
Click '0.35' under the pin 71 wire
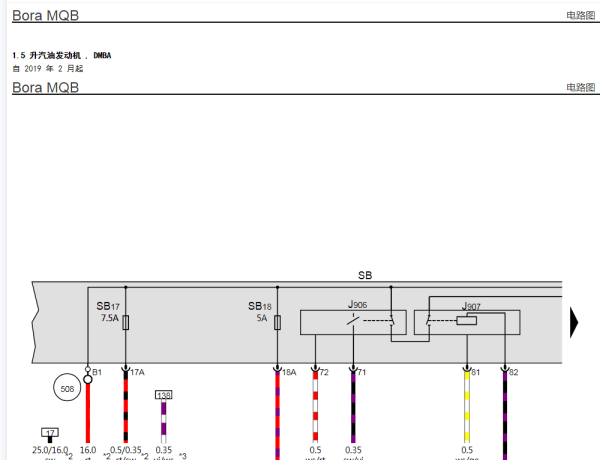[x=353, y=450]
